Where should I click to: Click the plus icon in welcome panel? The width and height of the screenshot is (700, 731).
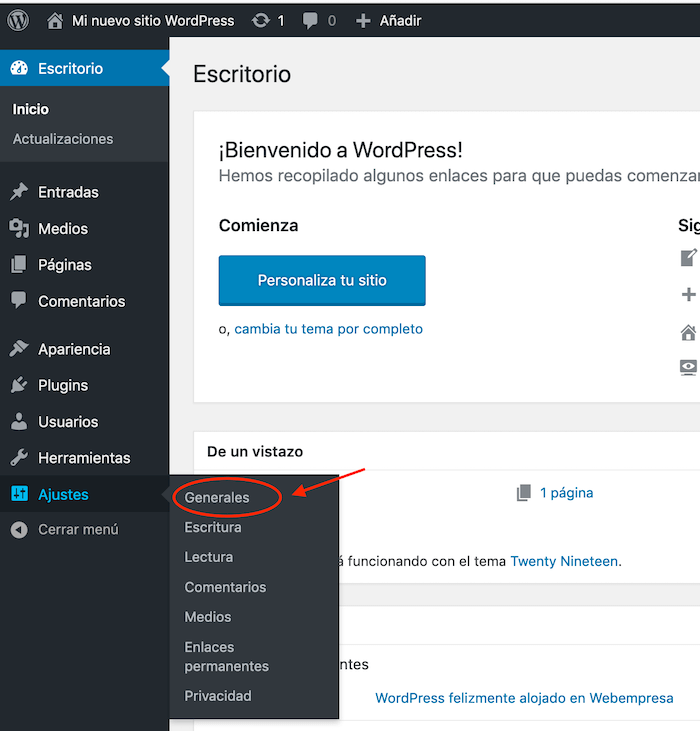688,294
